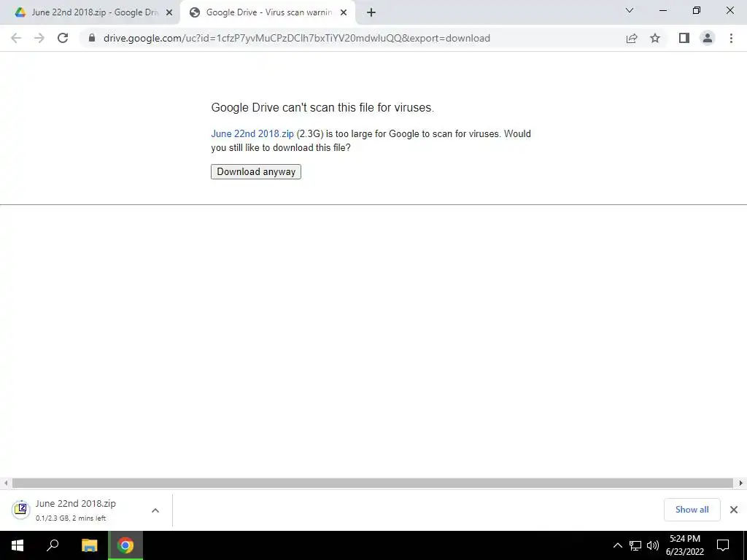Open Windows taskbar search
747x560 pixels.
[x=53, y=545]
